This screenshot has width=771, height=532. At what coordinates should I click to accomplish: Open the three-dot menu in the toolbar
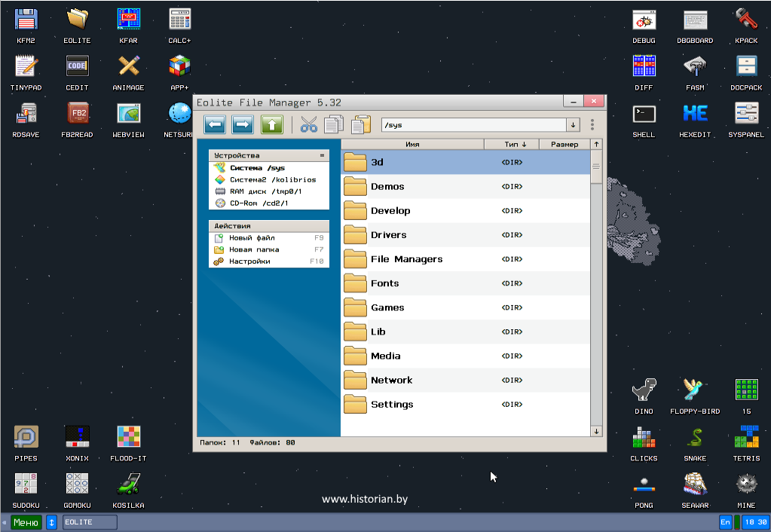(x=592, y=125)
